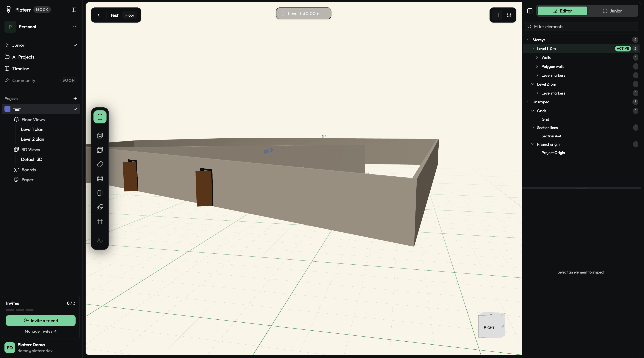Image resolution: width=644 pixels, height=358 pixels.
Task: Select Project Origin element in tree
Action: (x=553, y=153)
